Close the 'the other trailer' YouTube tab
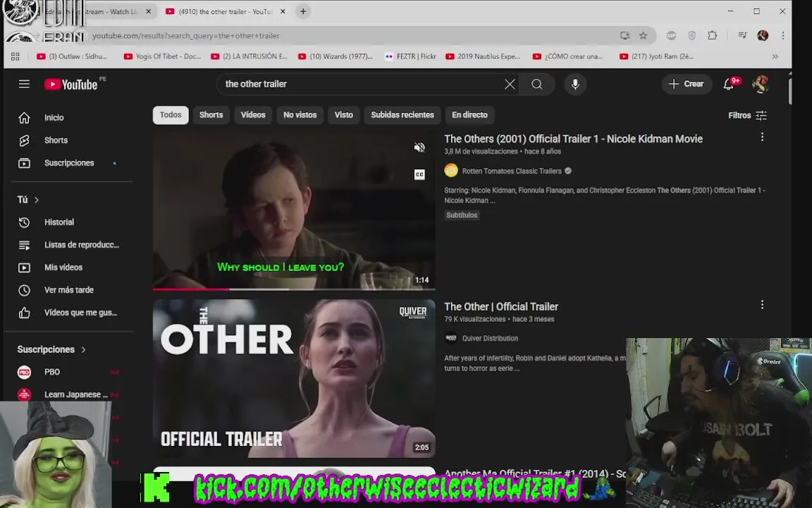Viewport: 812px width, 508px height. click(283, 11)
